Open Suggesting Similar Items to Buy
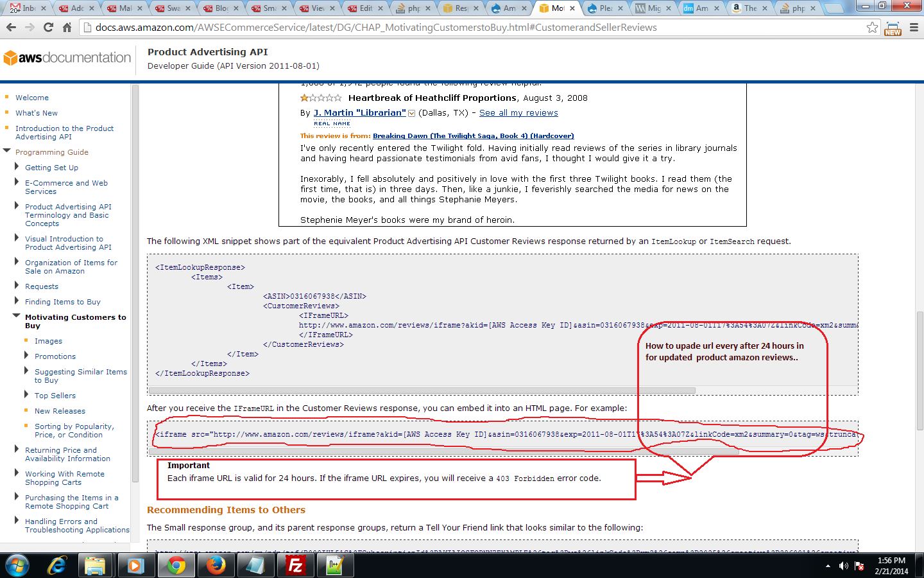Image resolution: width=924 pixels, height=578 pixels. 81,376
